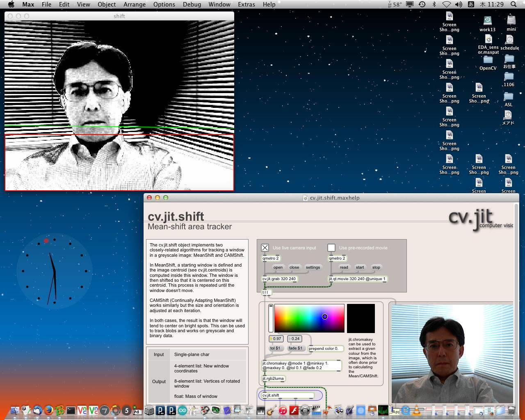
Task: Open the Arduino app in the Dock
Action: click(x=182, y=410)
